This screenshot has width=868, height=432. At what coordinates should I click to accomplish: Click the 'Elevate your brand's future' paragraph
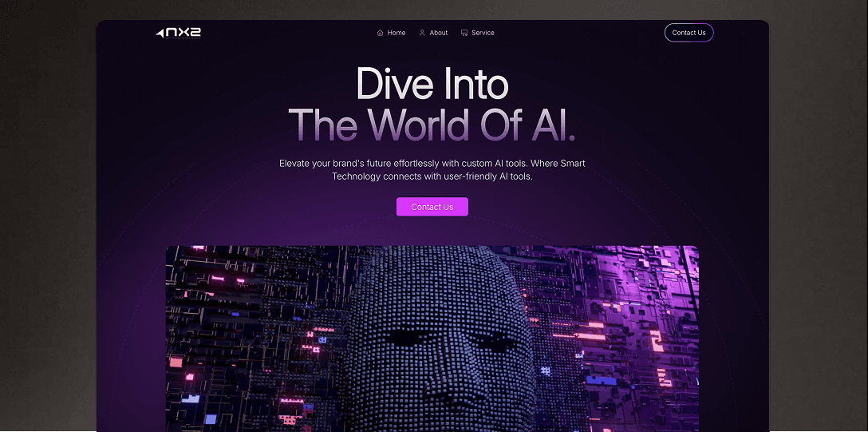pyautogui.click(x=432, y=170)
